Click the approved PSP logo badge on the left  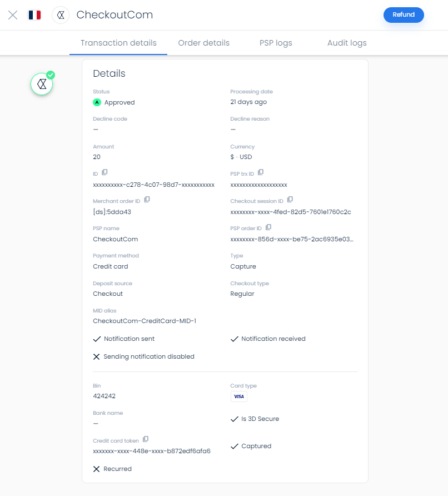pyautogui.click(x=42, y=84)
